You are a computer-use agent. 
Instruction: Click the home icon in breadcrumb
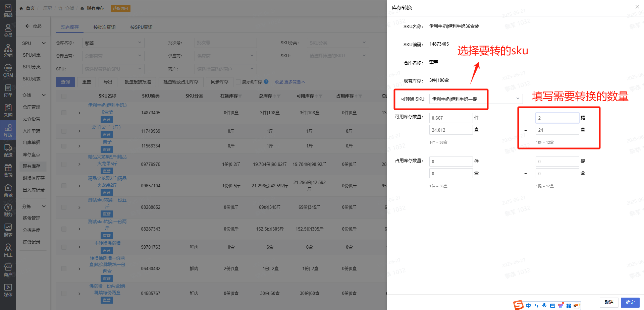[x=21, y=8]
